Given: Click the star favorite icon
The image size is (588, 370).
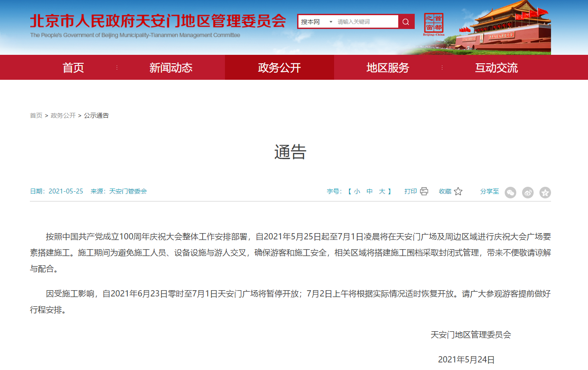Looking at the screenshot, I should pyautogui.click(x=458, y=191).
